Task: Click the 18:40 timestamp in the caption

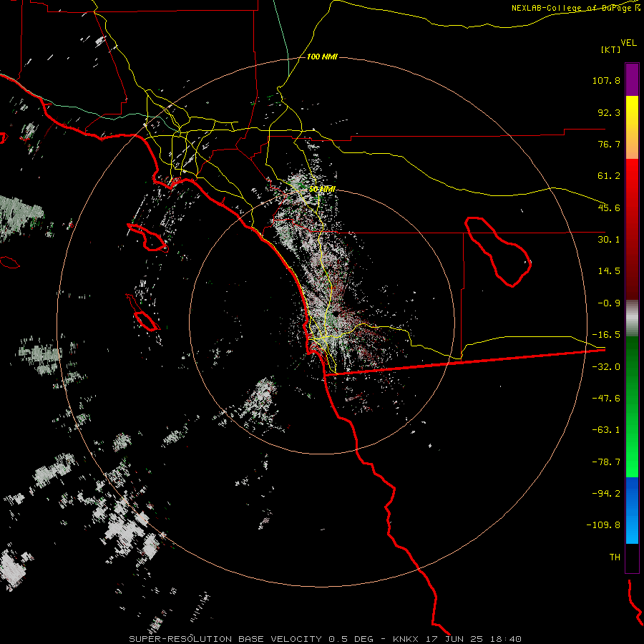Action: click(507, 639)
